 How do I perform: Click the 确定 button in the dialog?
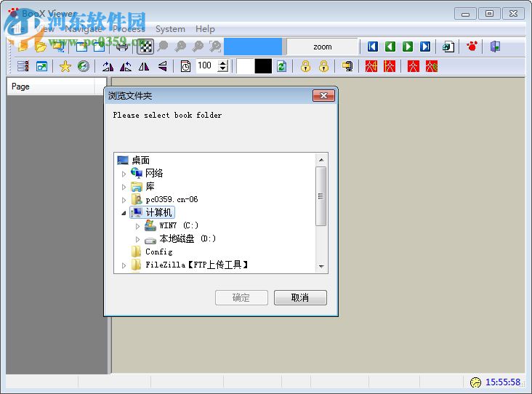pyautogui.click(x=241, y=297)
